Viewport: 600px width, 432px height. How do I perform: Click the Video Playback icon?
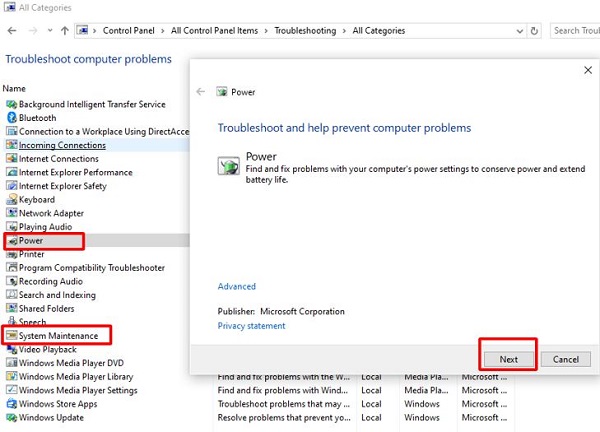(x=12, y=349)
